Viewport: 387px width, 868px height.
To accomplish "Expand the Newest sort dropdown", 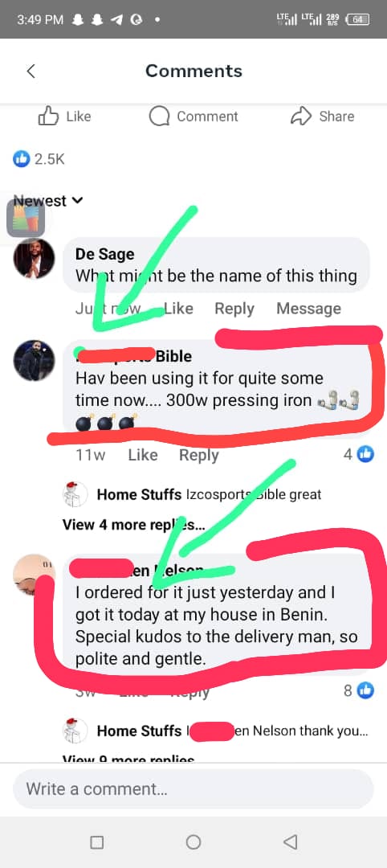I will pyautogui.click(x=48, y=200).
